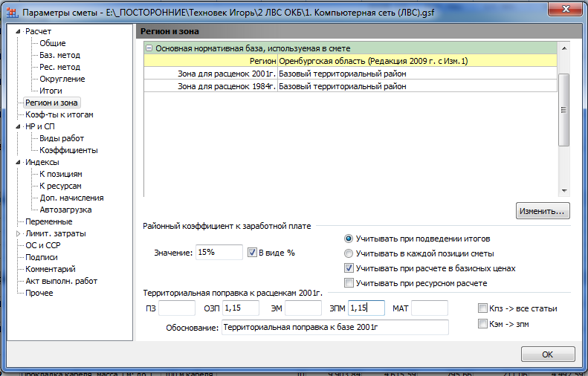Viewport: 588px width, 376px height.
Task: Click the МАТ input field
Action: coord(430,308)
